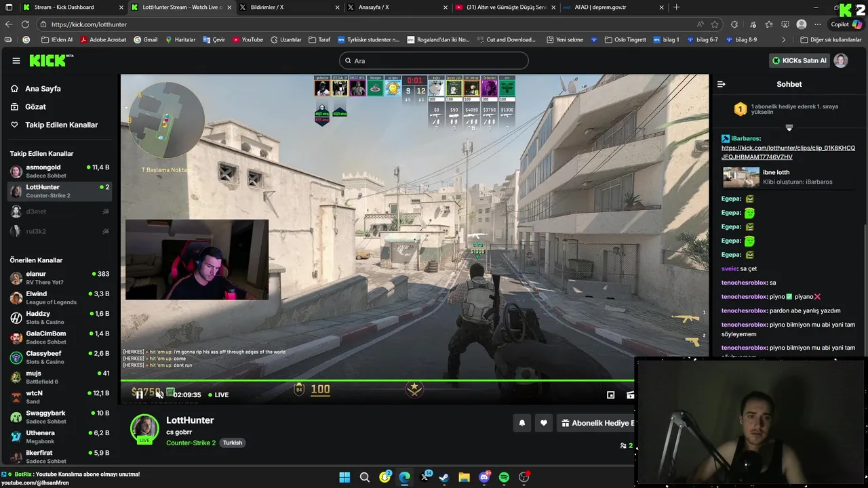This screenshot has height=488, width=868.
Task: Open Haddzy Slots & Casino channel
Action: 60,317
